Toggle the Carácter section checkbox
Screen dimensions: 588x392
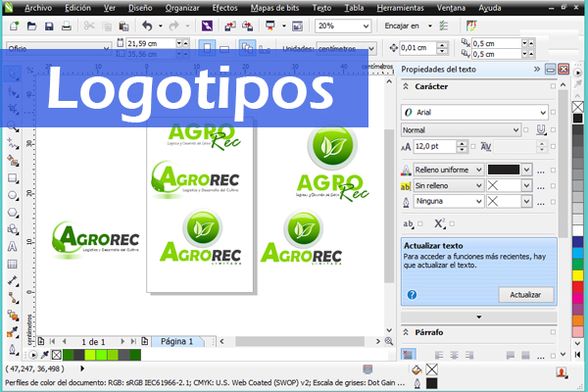coord(553,86)
